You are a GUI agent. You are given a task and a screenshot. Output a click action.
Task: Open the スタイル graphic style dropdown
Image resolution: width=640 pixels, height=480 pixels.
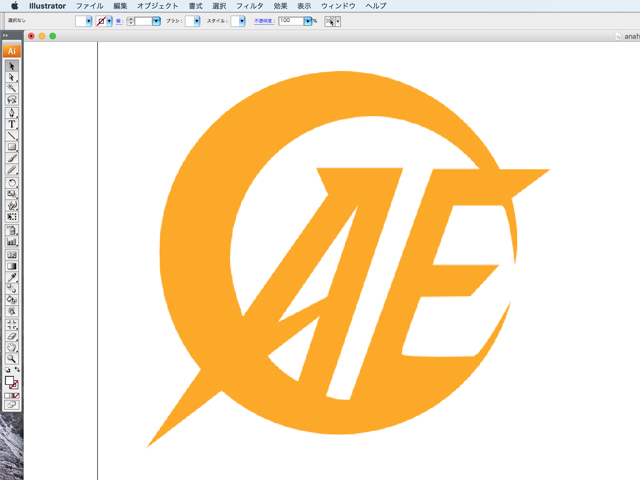coord(242,21)
